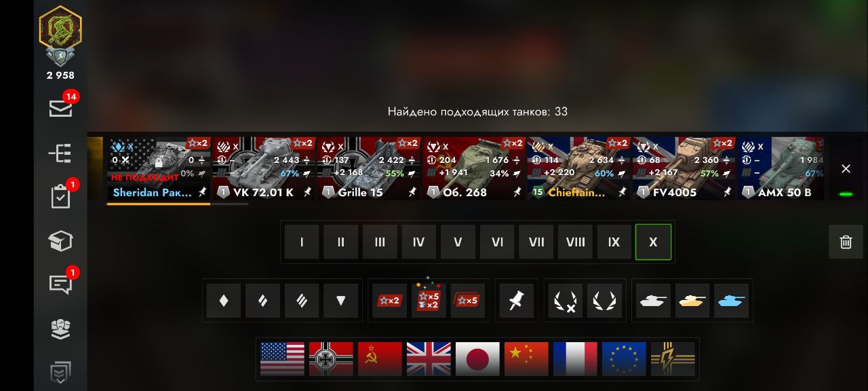Close the tank filter panel
This screenshot has width=868, height=391.
(846, 169)
